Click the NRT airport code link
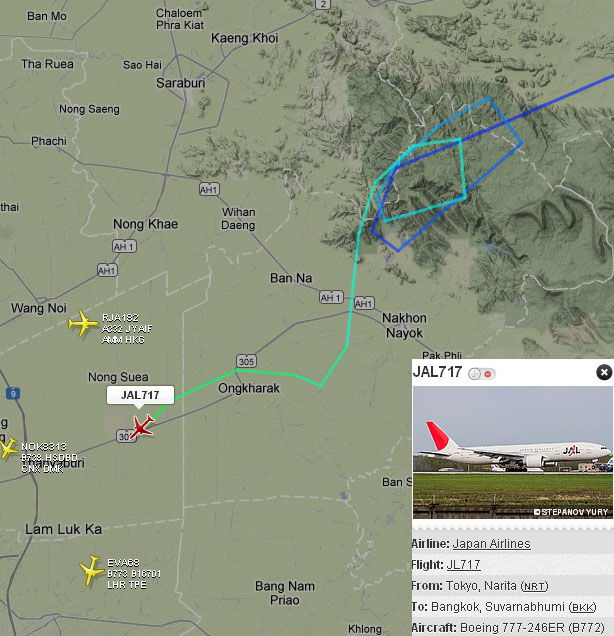The width and height of the screenshot is (614, 636). (x=535, y=586)
